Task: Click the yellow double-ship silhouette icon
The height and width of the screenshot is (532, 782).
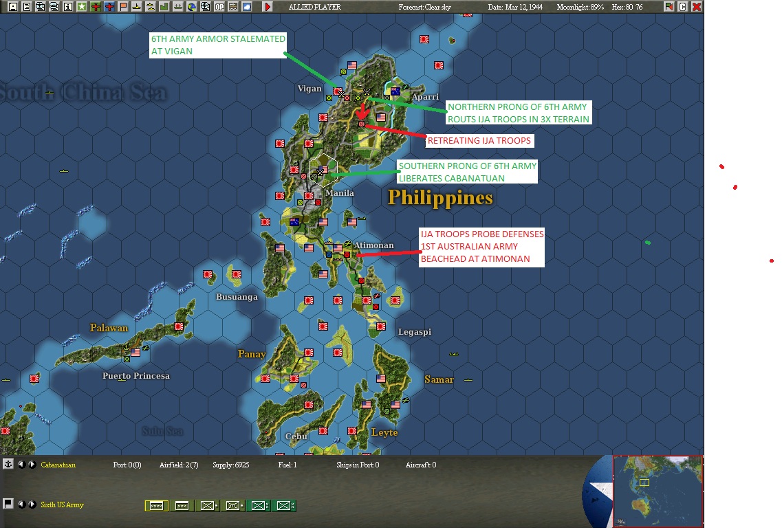Action: 150,7
